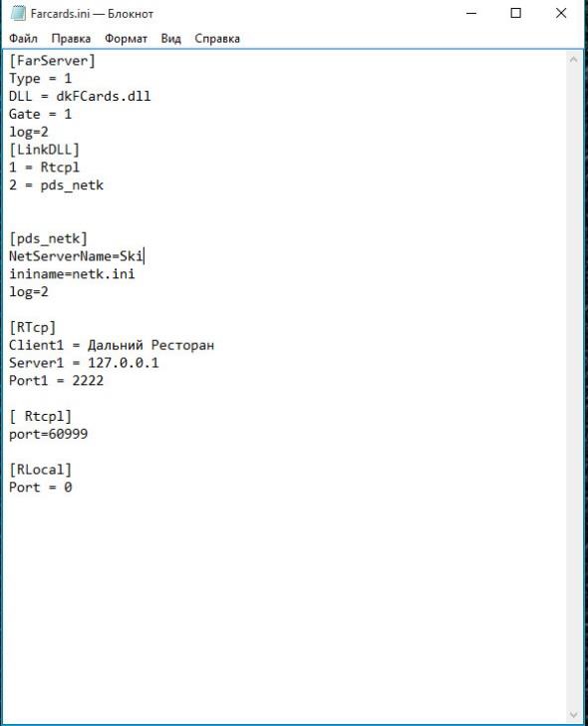Place cursor at end of NetServerName=Ski line
588x726 pixels.
144,256
